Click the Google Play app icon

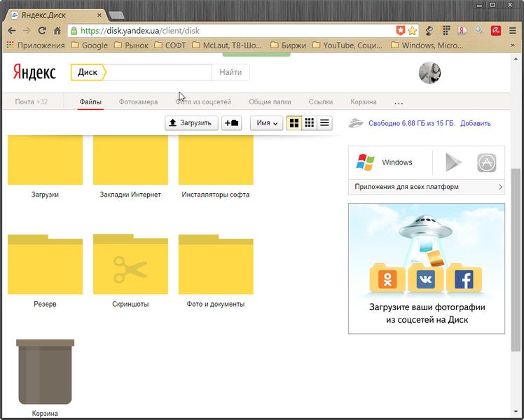point(453,162)
